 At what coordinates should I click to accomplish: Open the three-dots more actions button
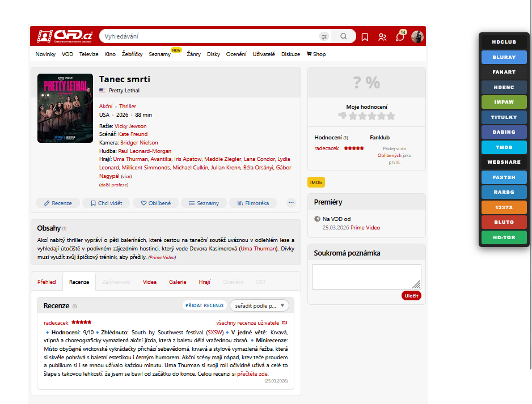[x=291, y=203]
